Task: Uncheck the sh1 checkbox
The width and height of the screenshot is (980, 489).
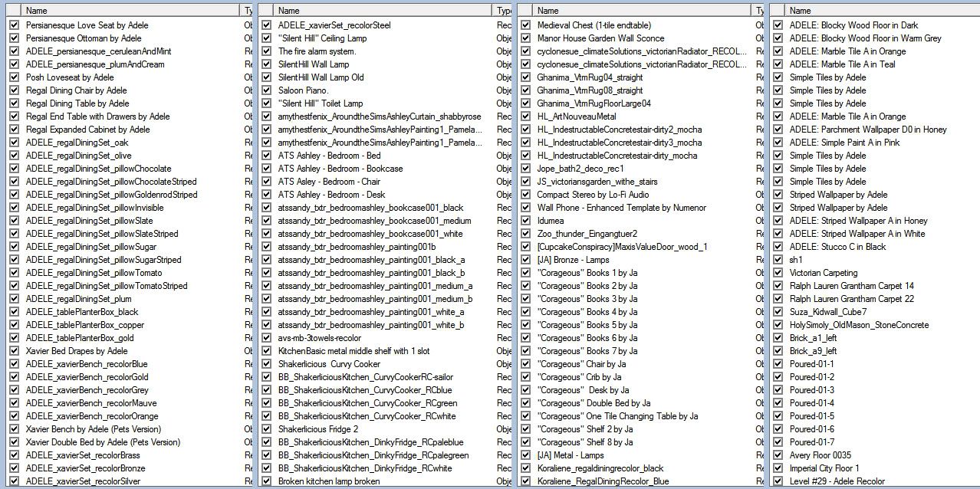Action: (778, 260)
